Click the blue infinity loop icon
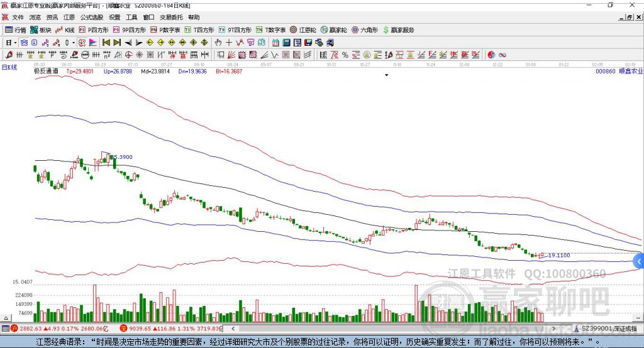Viewport: 644px width, 348px height. 502,55
